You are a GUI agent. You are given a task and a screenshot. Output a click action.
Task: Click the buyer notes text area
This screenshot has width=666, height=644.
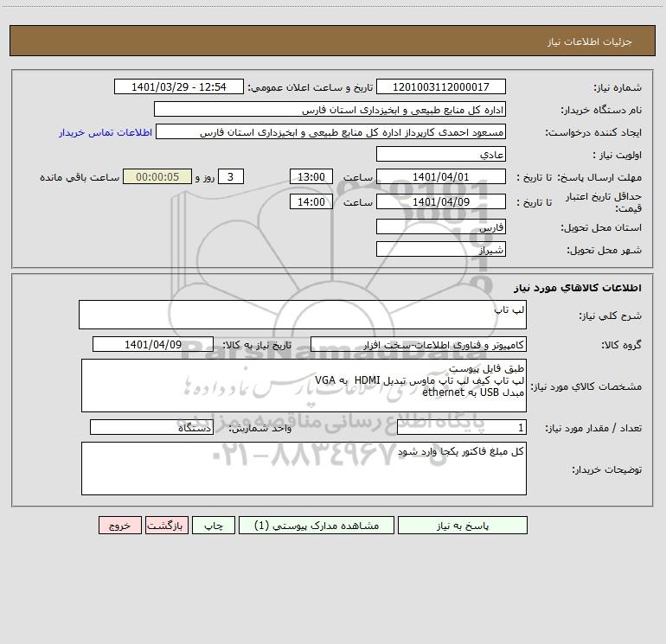click(x=304, y=469)
